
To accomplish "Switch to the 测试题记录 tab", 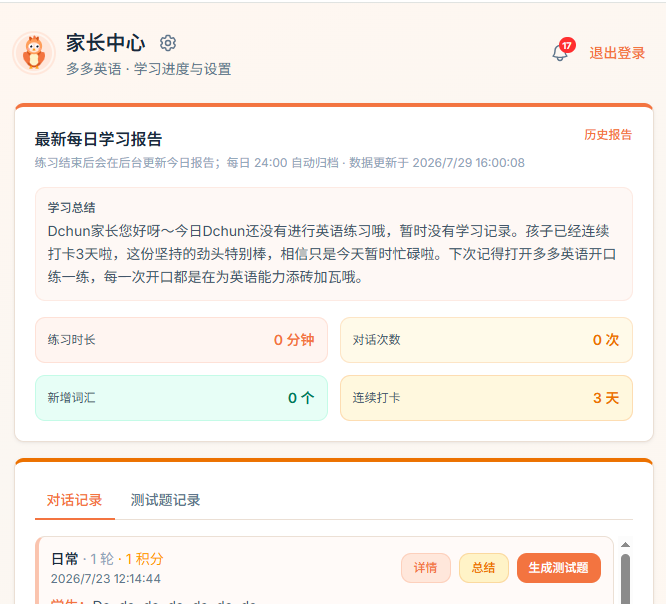I will point(165,500).
